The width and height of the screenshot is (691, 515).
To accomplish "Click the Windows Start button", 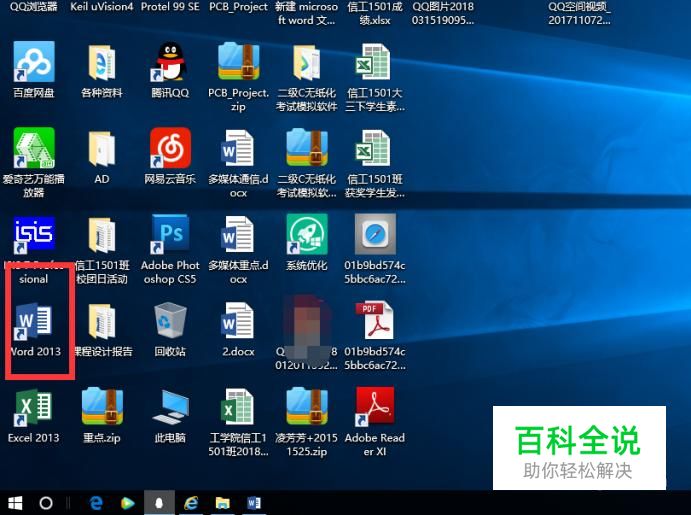I will (15, 502).
